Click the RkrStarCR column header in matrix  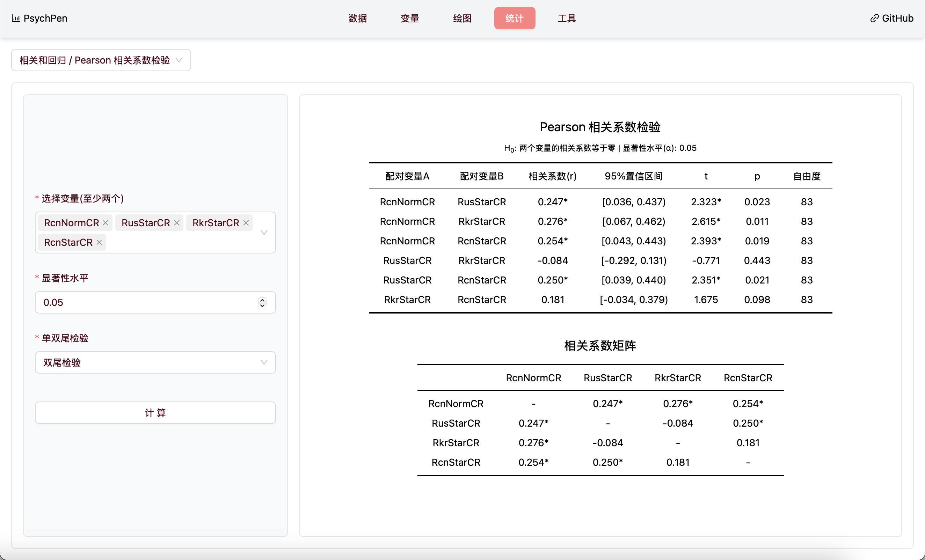pos(678,378)
